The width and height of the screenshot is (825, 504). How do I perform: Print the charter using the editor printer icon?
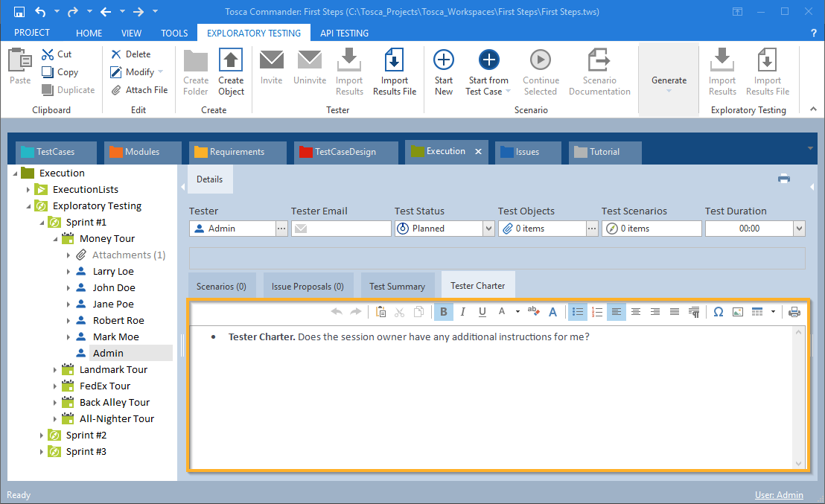click(794, 312)
